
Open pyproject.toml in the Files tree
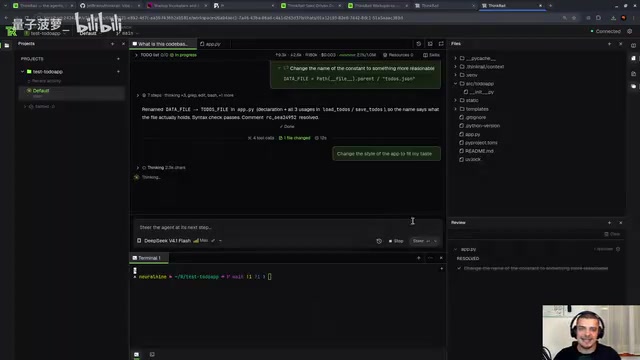[481, 142]
